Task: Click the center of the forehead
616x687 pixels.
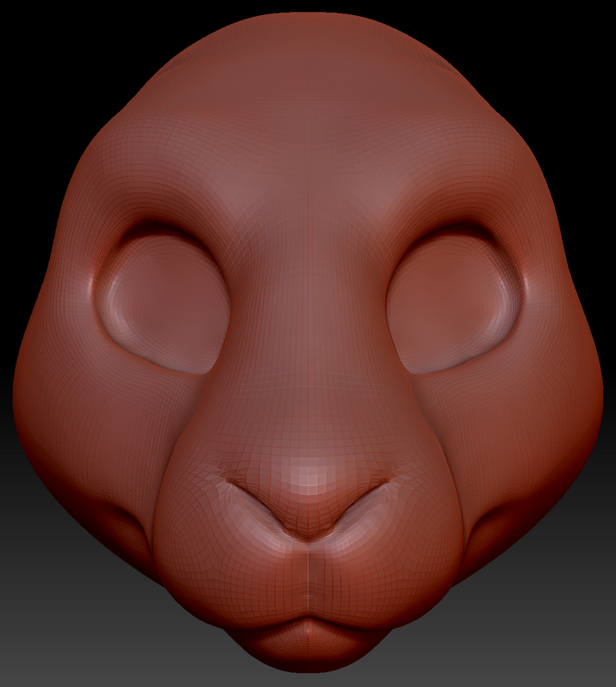Action: (x=308, y=137)
